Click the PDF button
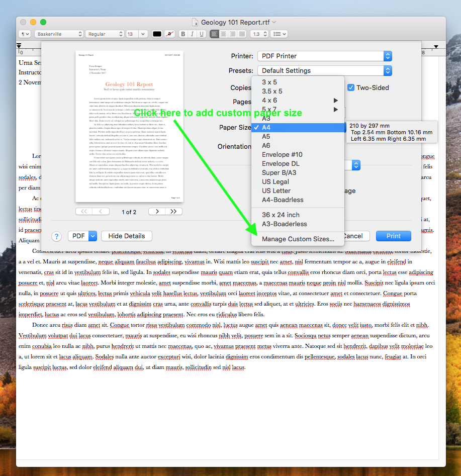 tap(78, 236)
